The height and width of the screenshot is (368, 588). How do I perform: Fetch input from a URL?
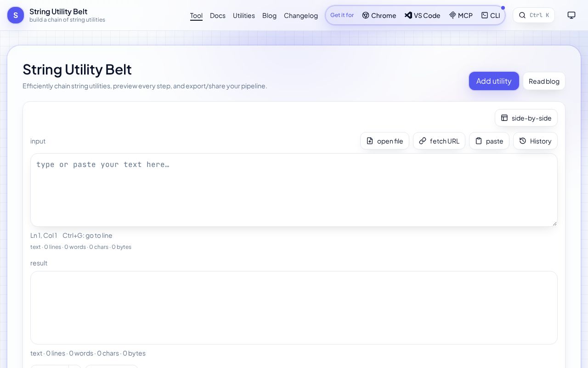[x=439, y=141]
